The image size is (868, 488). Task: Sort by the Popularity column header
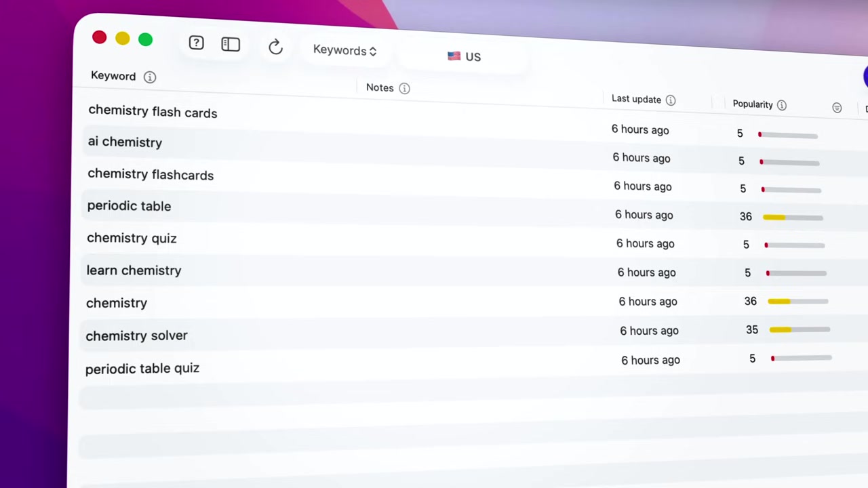pos(753,104)
